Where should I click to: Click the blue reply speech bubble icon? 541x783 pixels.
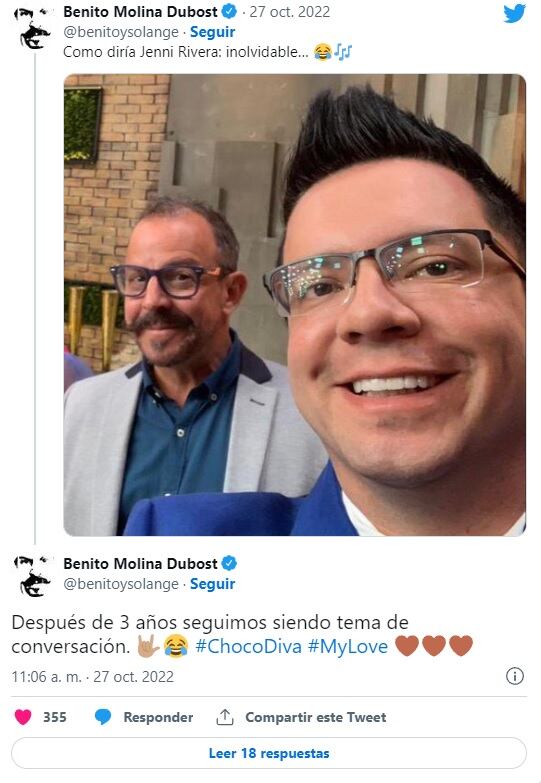[103, 717]
